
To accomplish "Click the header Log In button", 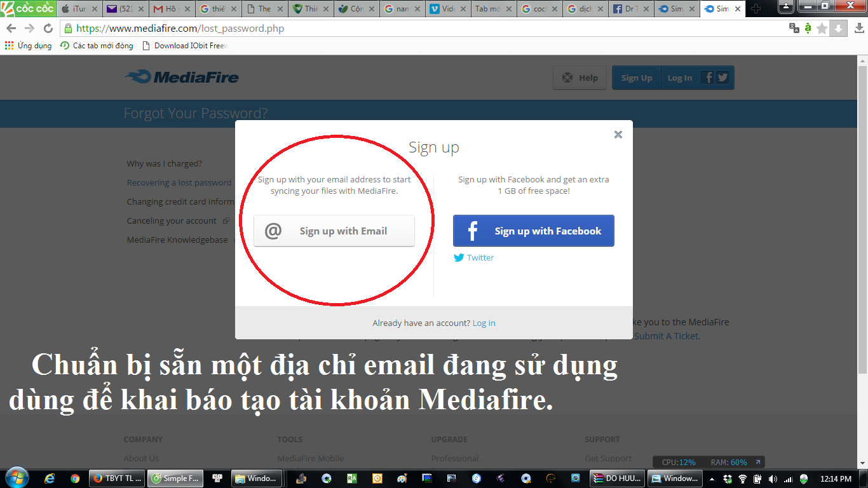I will click(679, 78).
